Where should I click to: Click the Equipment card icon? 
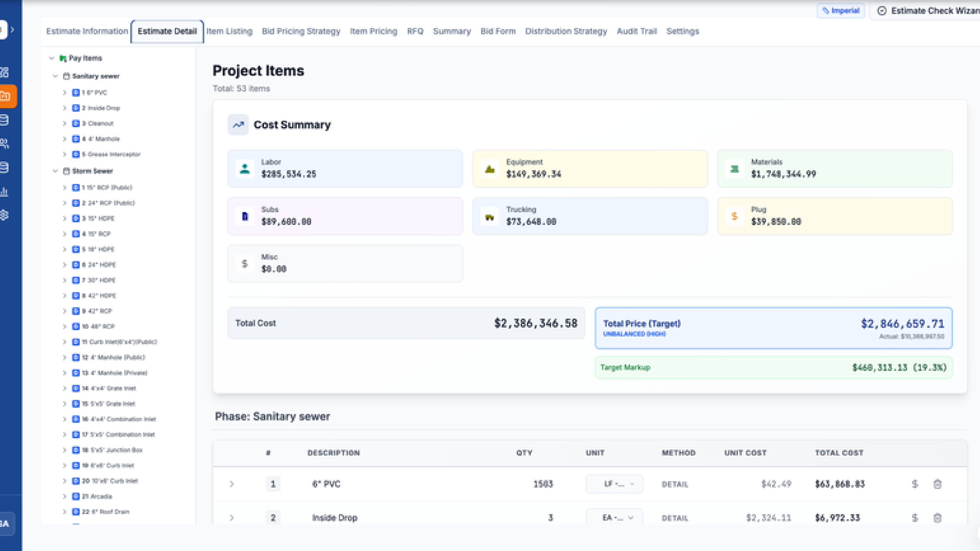point(490,168)
